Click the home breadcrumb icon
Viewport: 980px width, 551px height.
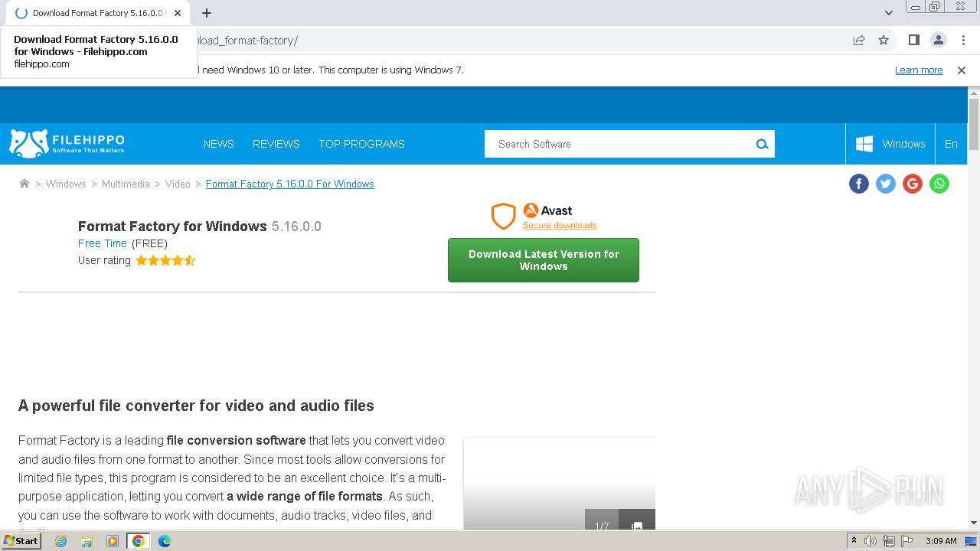[24, 184]
